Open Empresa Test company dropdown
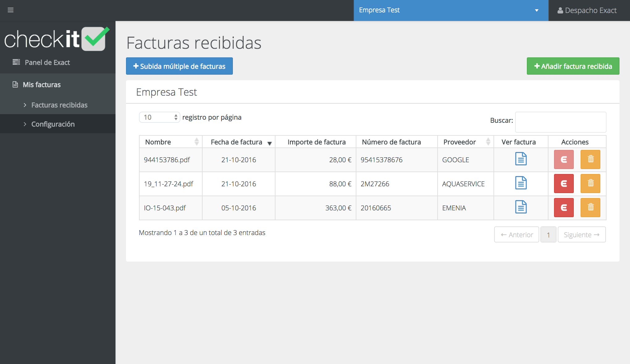Viewport: 630px width, 364px height. pyautogui.click(x=451, y=10)
